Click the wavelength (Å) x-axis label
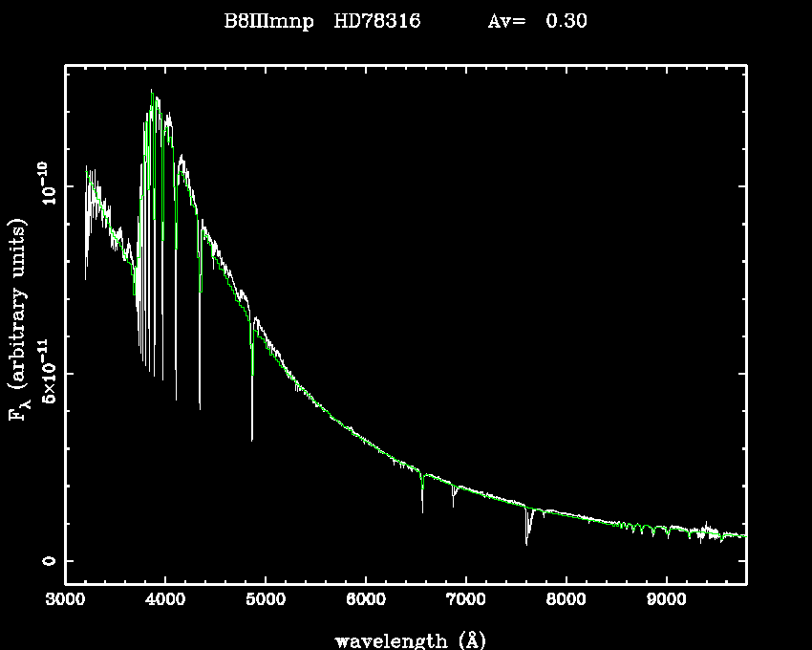 click(403, 639)
